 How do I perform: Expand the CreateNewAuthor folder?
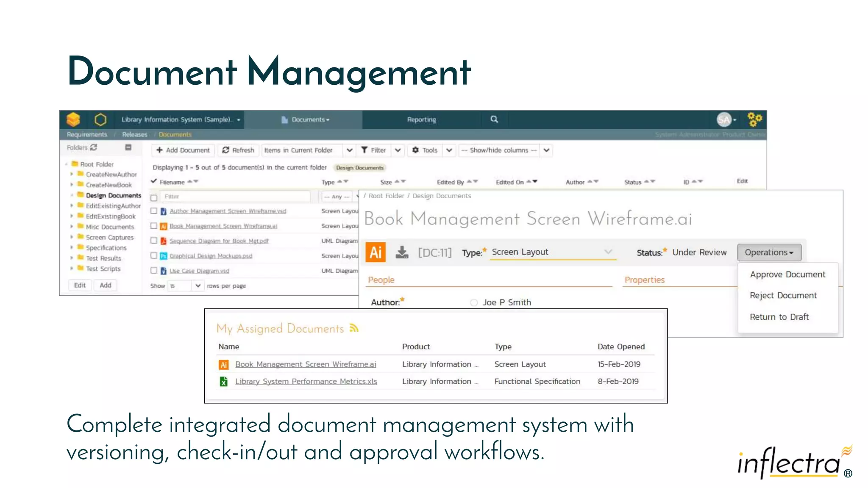71,174
